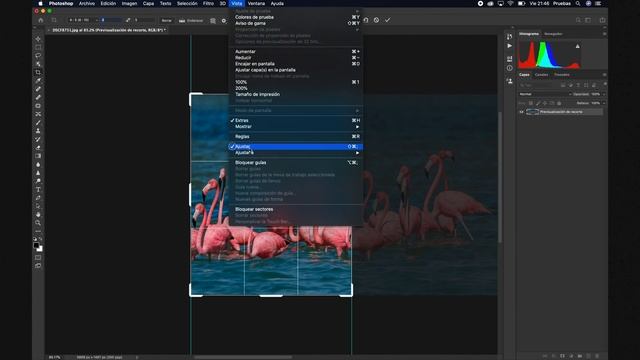Choose Encajar en pantalla from the Vista menu
640x360 pixels.
pos(296,64)
